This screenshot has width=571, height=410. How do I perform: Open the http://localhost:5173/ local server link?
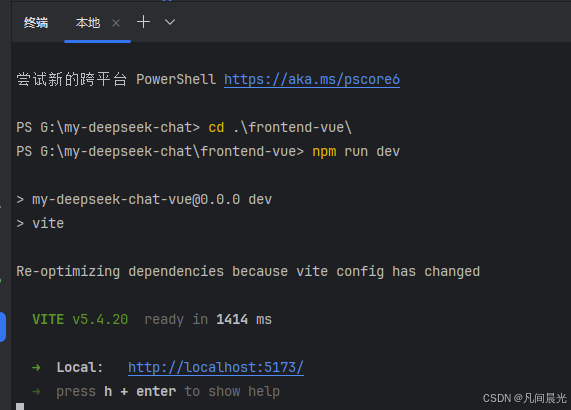click(216, 367)
